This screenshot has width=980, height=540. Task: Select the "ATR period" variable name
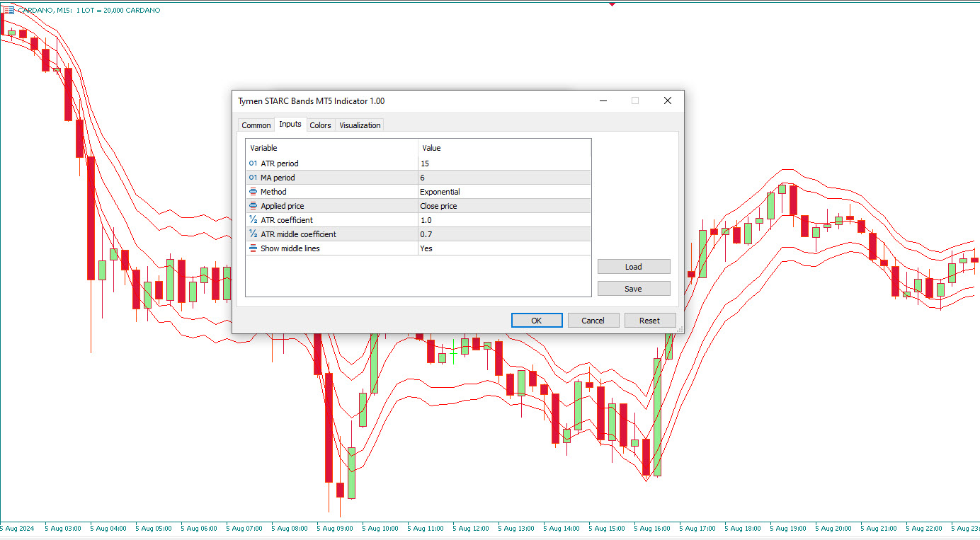pos(280,163)
